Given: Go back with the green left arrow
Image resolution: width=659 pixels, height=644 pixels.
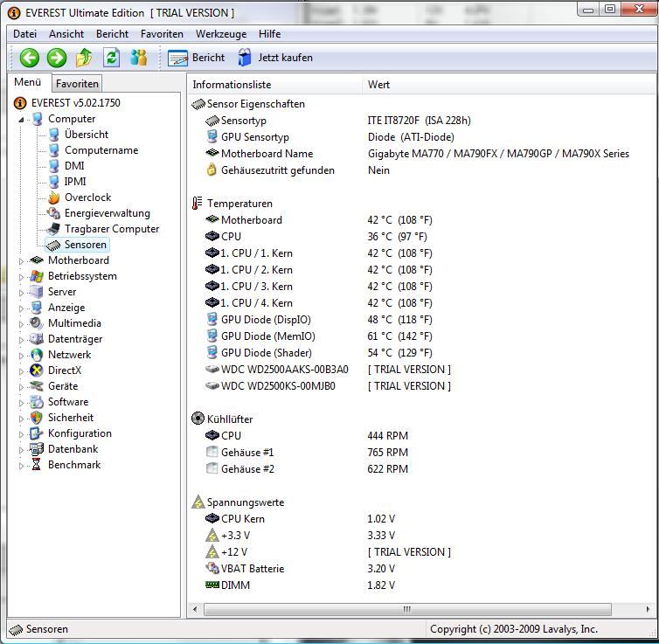Looking at the screenshot, I should 30,58.
